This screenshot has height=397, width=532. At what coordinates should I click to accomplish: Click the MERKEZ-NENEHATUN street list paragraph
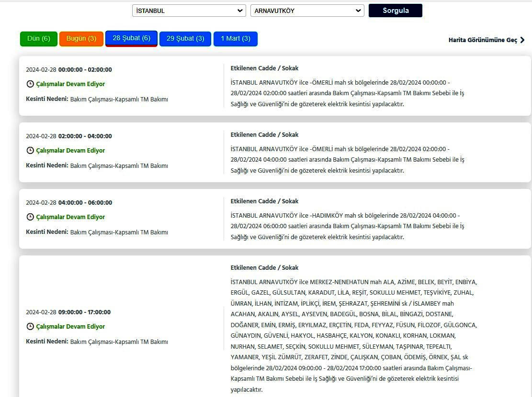[353, 336]
